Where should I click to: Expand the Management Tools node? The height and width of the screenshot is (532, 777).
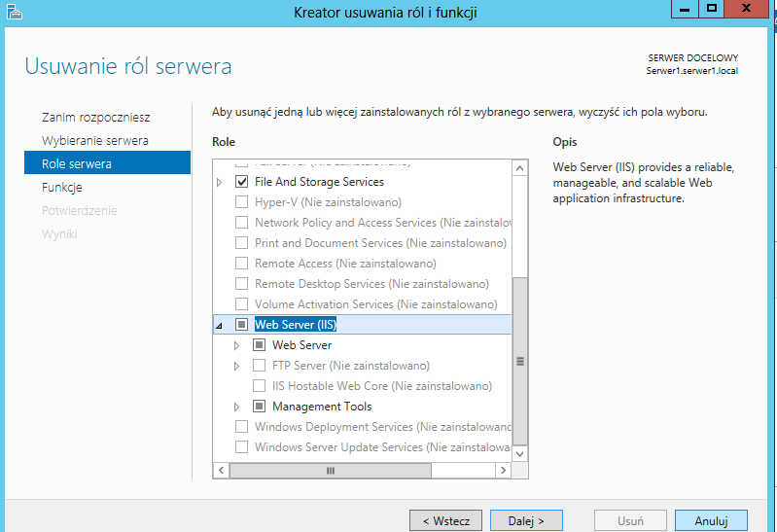pos(236,407)
